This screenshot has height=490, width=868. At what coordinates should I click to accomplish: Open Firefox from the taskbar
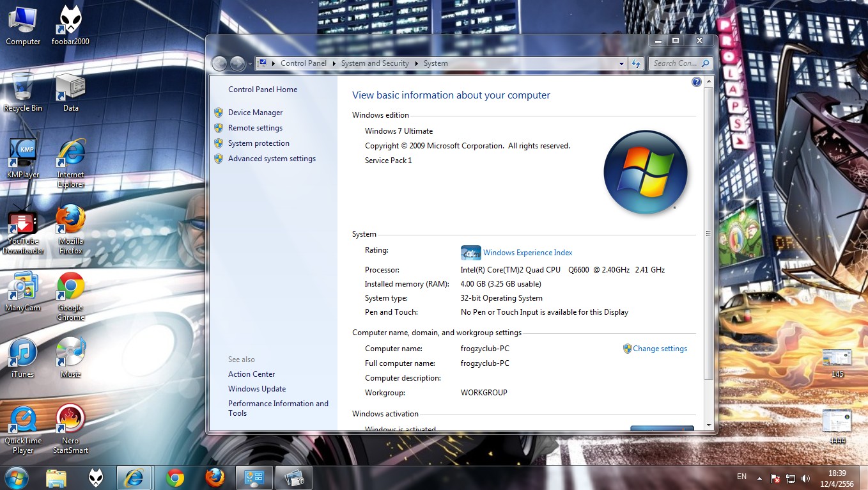(x=215, y=478)
